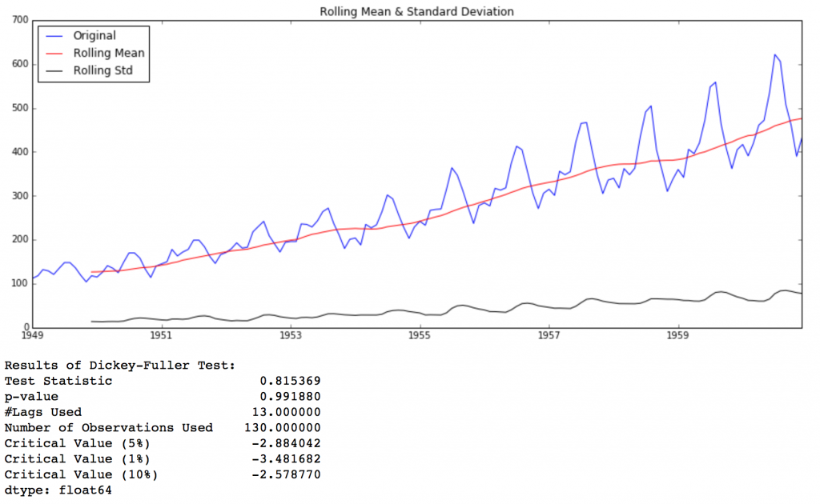
Task: Click the plot title Rolling Mean & Standard Deviation
Action: coord(416,11)
